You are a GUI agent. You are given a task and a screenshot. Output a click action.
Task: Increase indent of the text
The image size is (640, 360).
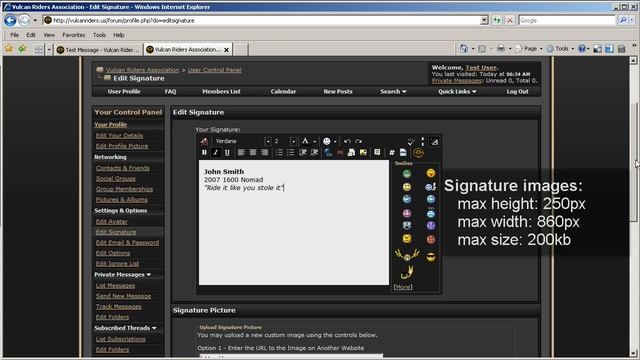point(314,153)
